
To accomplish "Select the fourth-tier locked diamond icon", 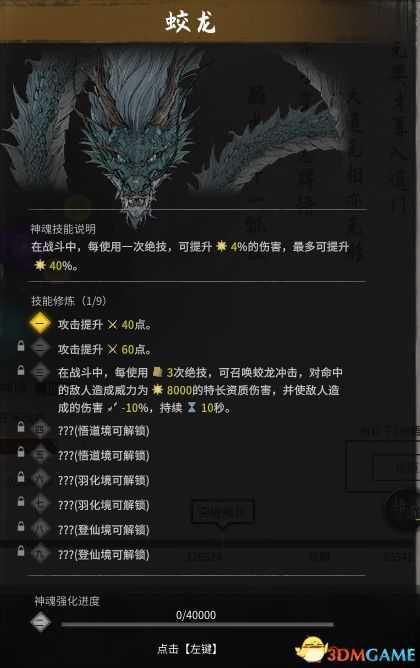I will click(x=40, y=429).
